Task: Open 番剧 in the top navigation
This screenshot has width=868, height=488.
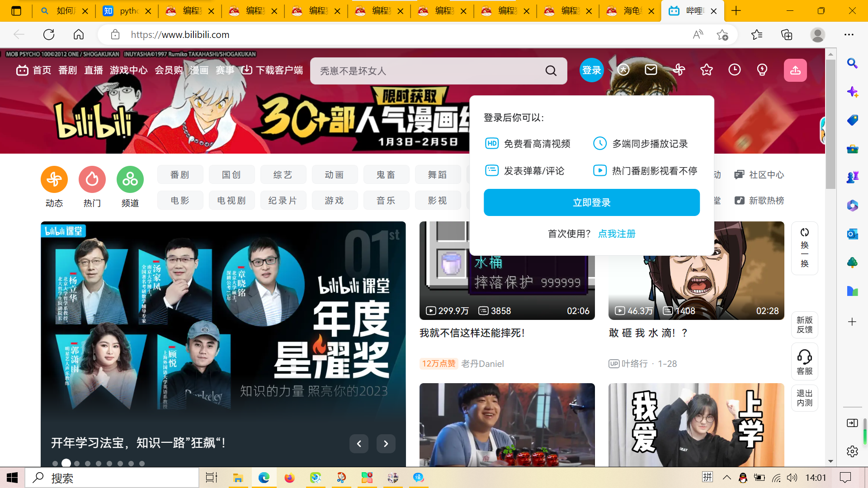Action: coord(68,70)
